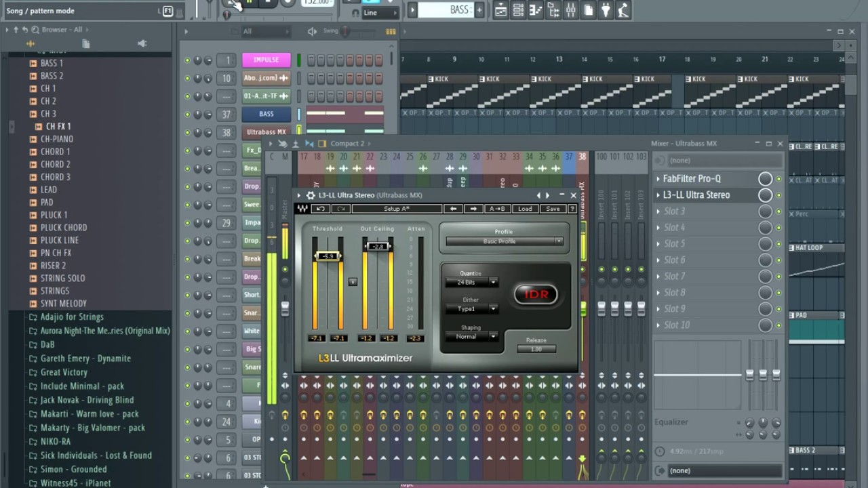Toggle the Slot 3 enable light
This screenshot has width=868, height=488.
click(778, 211)
